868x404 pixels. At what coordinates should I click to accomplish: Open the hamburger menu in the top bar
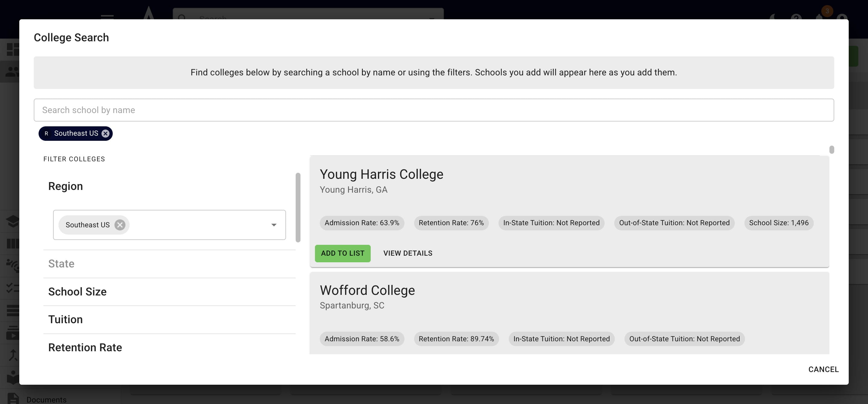click(x=107, y=17)
